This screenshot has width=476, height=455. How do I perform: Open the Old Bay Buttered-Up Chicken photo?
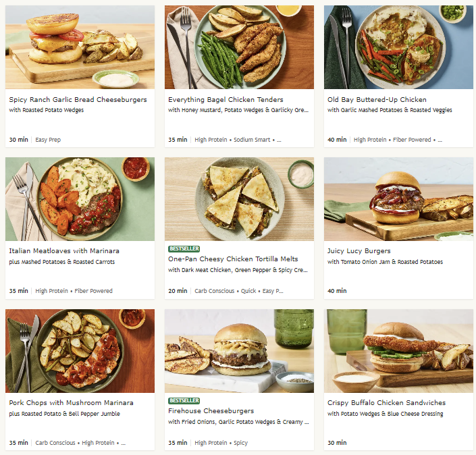[x=398, y=47]
